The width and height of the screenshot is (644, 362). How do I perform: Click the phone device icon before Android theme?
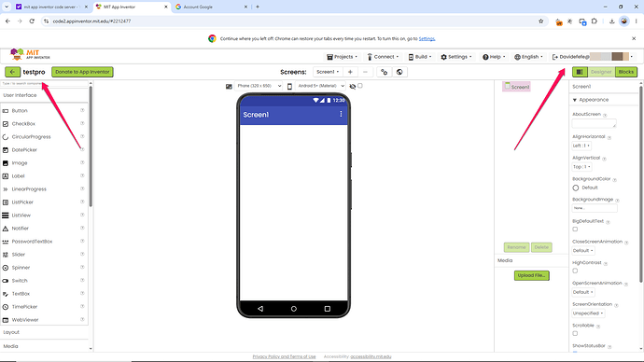pyautogui.click(x=289, y=86)
